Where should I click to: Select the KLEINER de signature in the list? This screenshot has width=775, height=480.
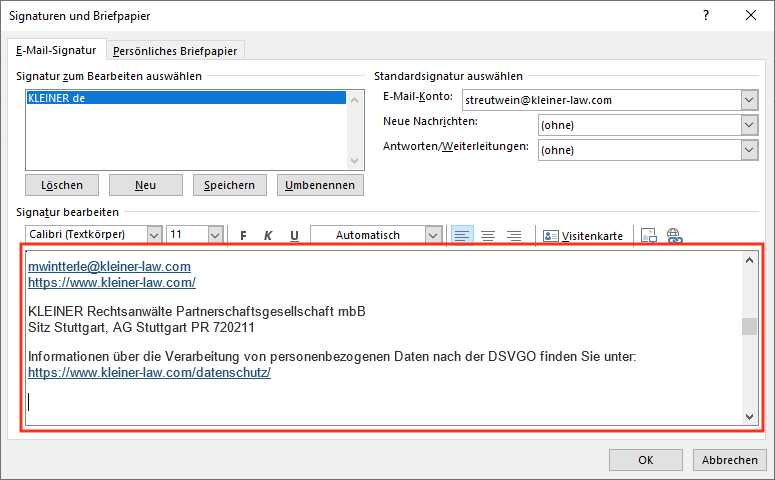click(185, 98)
